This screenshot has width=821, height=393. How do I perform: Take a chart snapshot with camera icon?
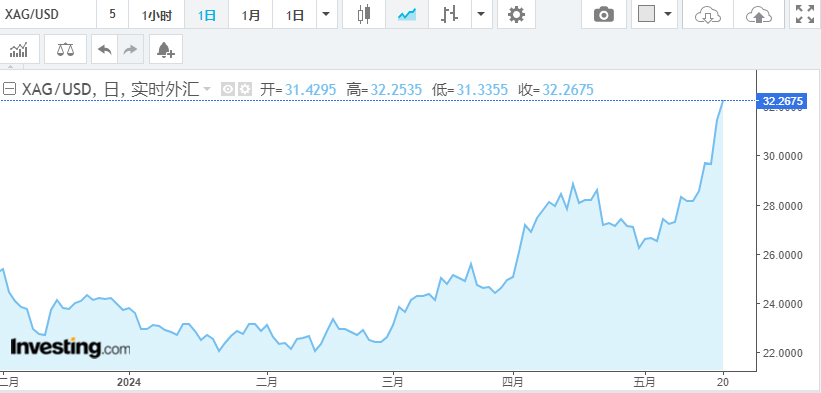coord(604,14)
